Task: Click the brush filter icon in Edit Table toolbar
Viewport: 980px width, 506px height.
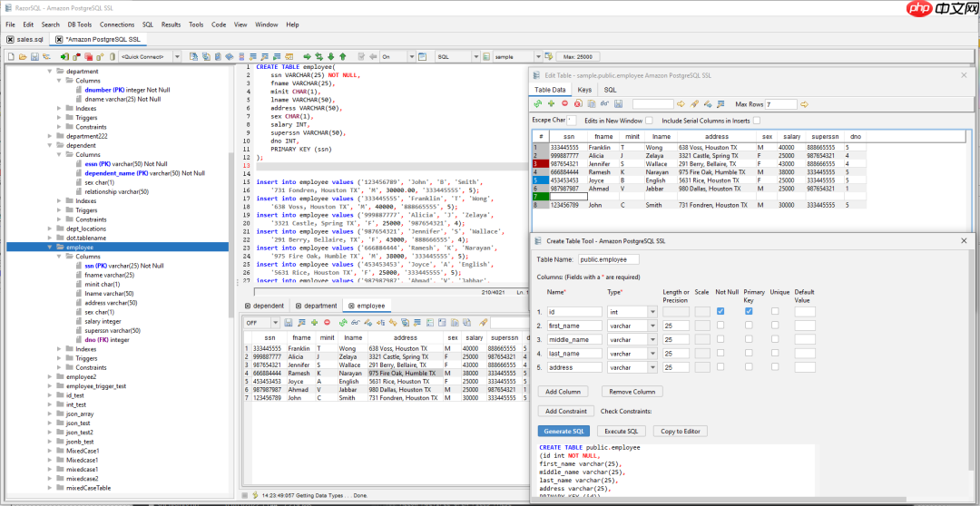Action: [694, 103]
